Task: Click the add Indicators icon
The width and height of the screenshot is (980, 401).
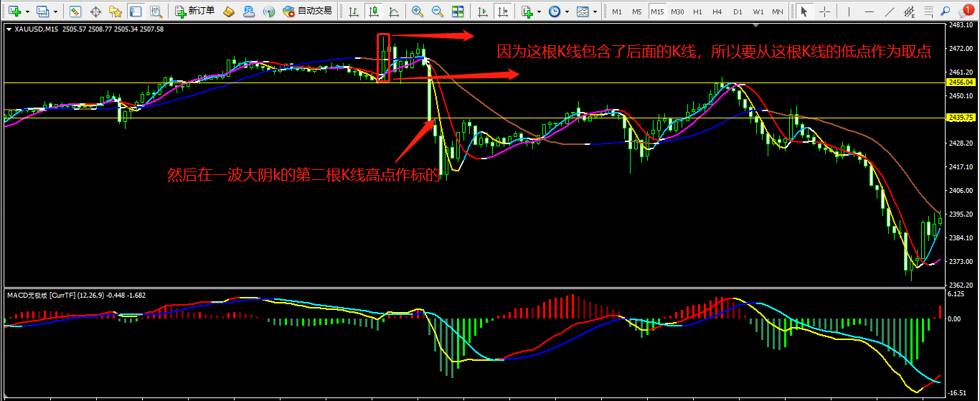Action: [527, 11]
